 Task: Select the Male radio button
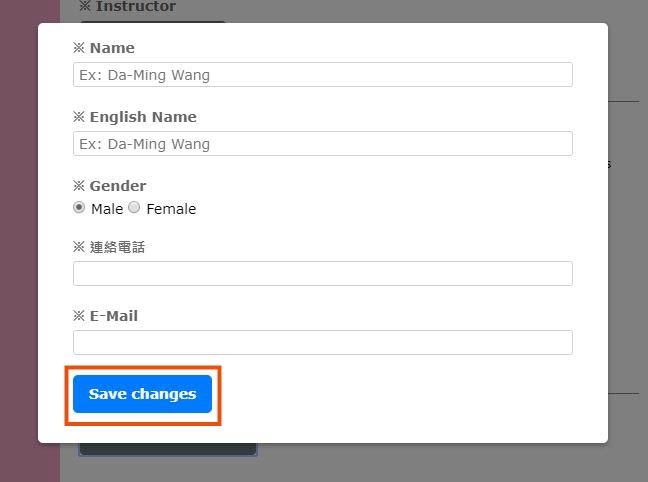click(79, 208)
